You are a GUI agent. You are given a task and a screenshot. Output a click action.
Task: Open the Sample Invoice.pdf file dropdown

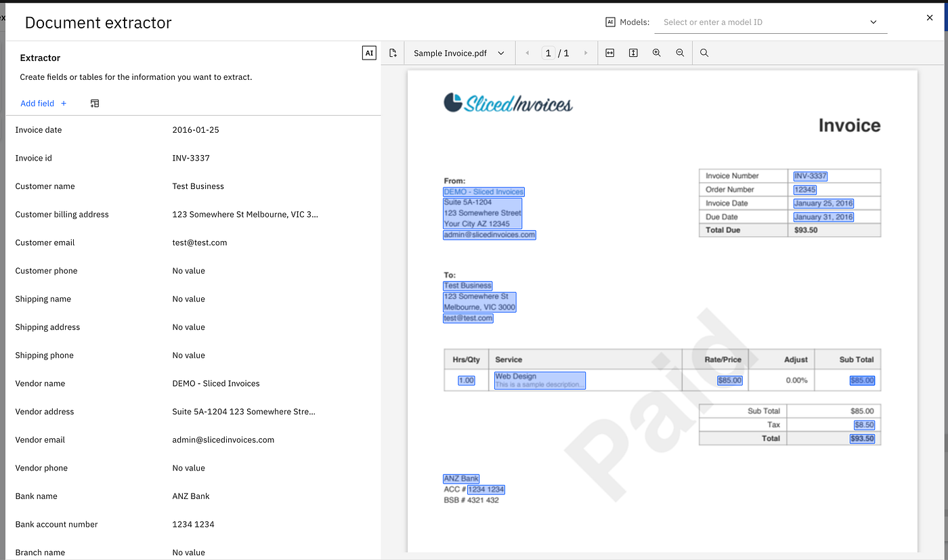tap(459, 53)
